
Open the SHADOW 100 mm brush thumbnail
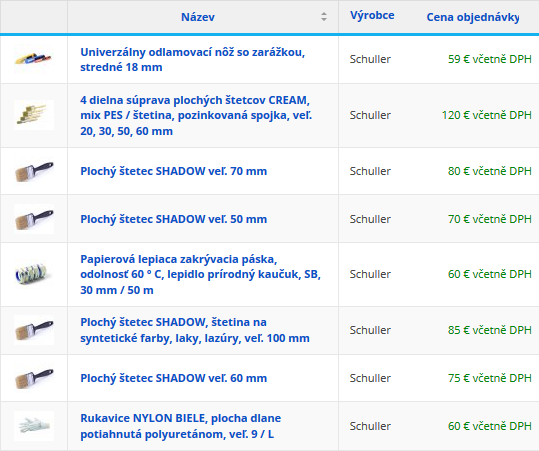34,330
